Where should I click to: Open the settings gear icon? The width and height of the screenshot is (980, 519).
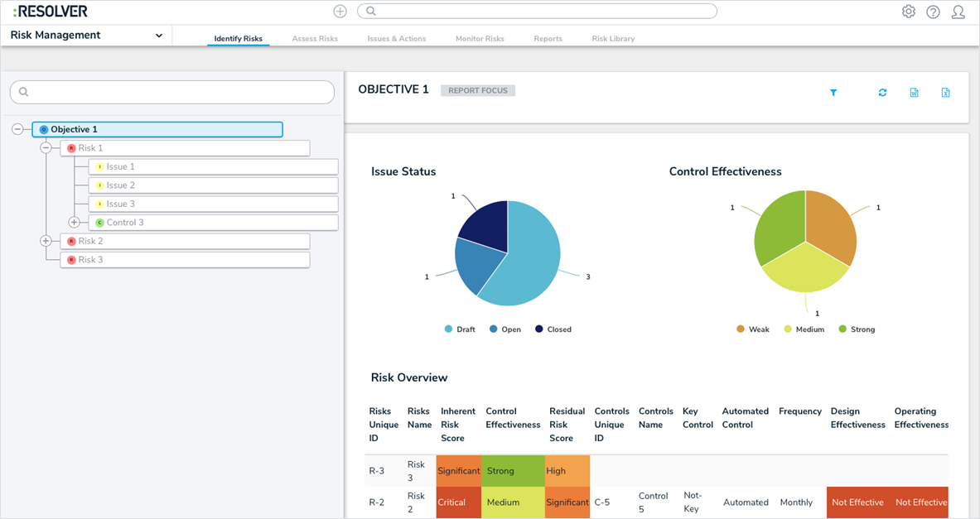(909, 12)
